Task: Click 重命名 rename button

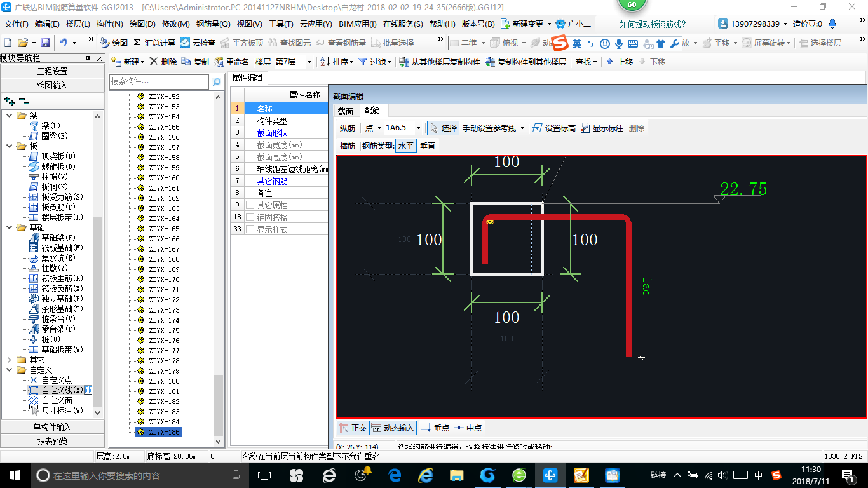Action: click(x=232, y=62)
